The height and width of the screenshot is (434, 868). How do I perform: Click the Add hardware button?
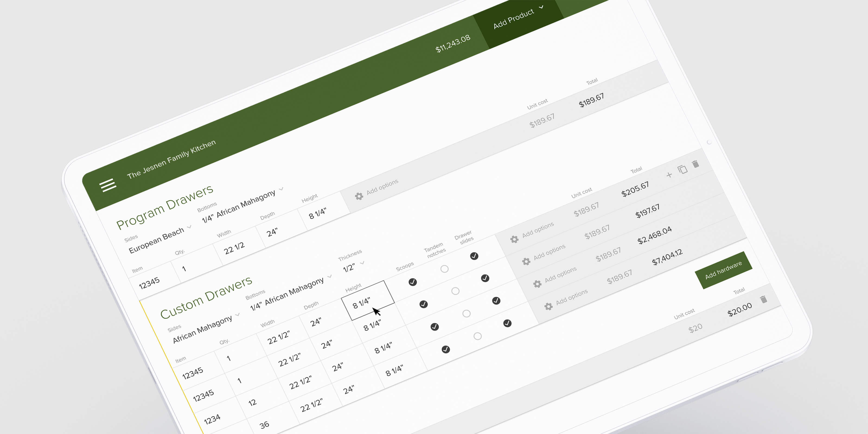pyautogui.click(x=723, y=270)
